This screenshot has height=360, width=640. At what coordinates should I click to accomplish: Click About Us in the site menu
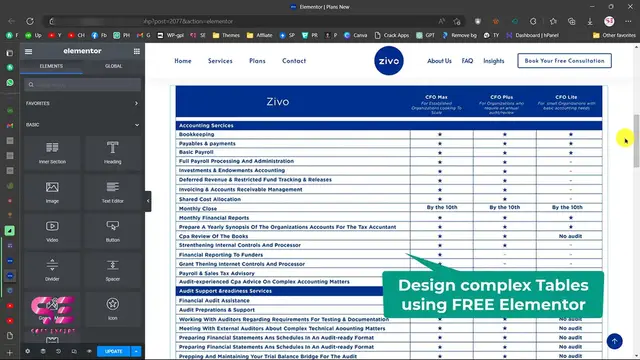coord(439,61)
